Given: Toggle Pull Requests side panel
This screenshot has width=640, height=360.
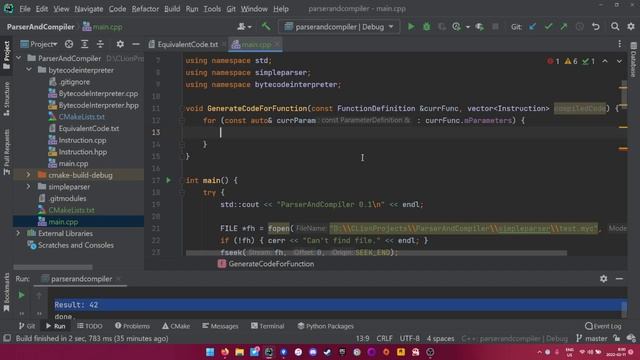Looking at the screenshot, I should pyautogui.click(x=7, y=152).
